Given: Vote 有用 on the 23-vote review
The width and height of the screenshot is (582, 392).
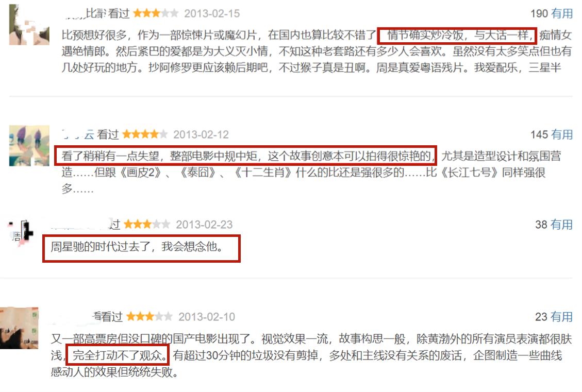Looking at the screenshot, I should (x=561, y=317).
